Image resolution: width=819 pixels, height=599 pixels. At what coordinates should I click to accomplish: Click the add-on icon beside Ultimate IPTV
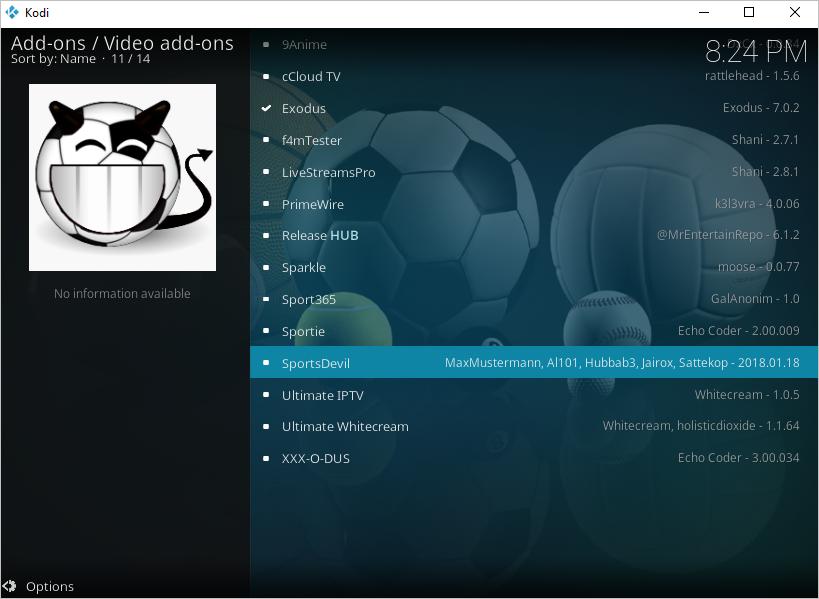click(265, 395)
